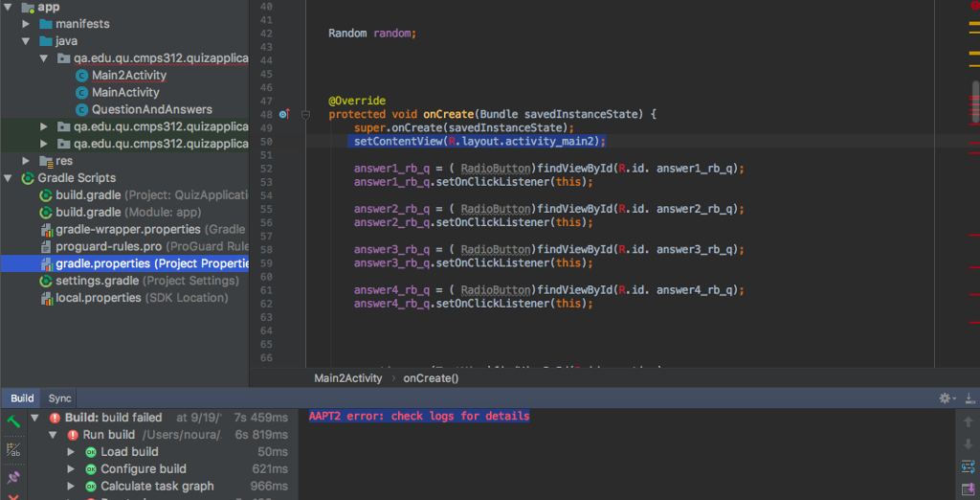Expand the res folder
The image size is (980, 500).
point(26,162)
